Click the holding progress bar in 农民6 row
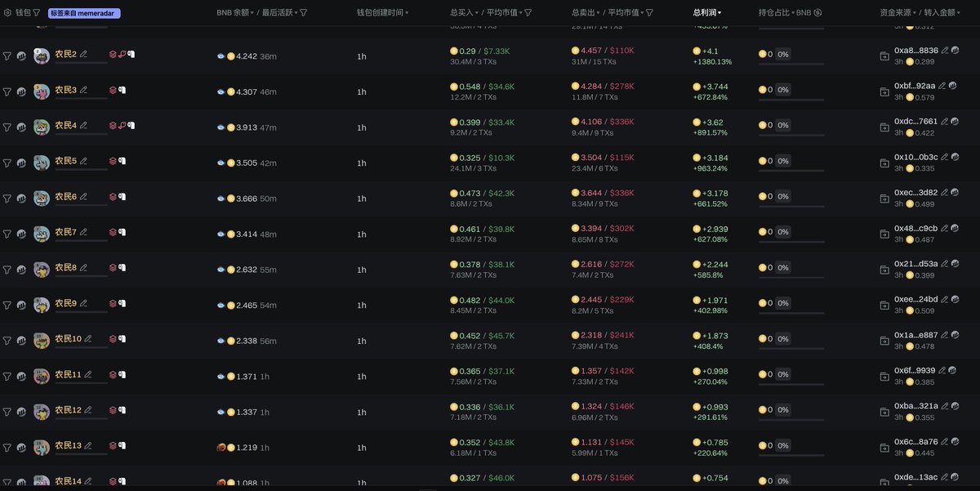The height and width of the screenshot is (491, 980). [791, 207]
